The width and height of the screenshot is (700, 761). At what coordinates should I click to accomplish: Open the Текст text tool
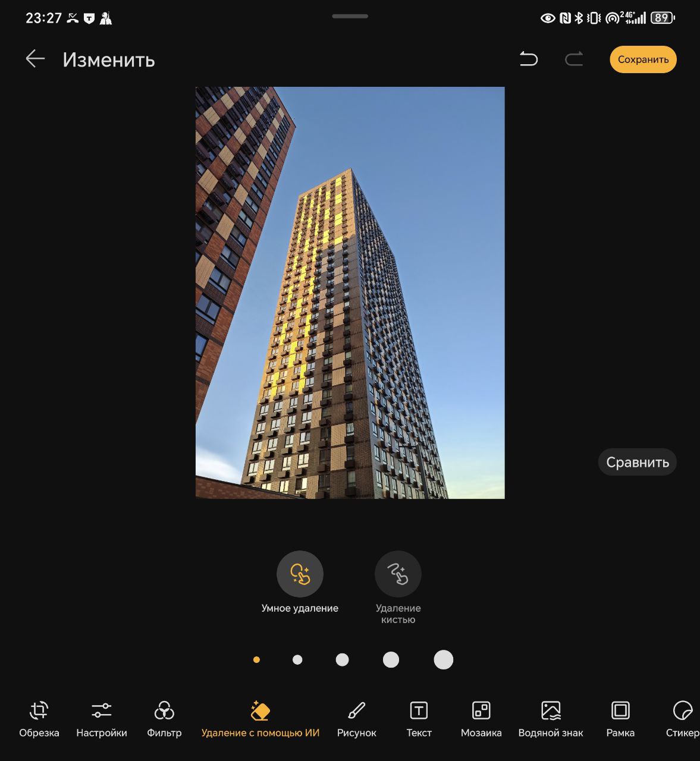tap(419, 719)
